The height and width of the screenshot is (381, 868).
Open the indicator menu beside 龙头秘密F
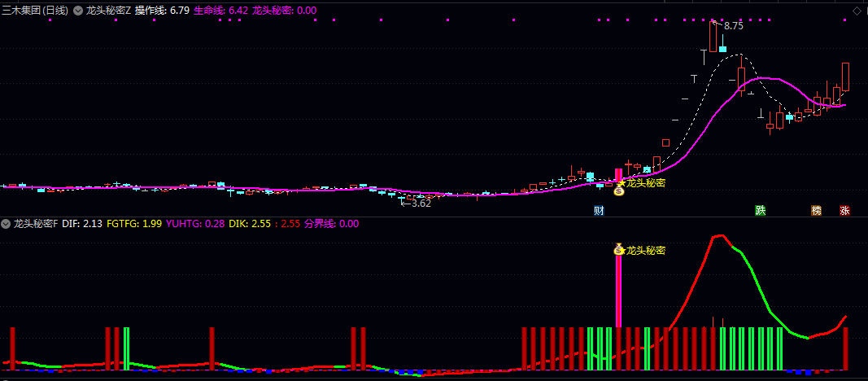[6, 224]
